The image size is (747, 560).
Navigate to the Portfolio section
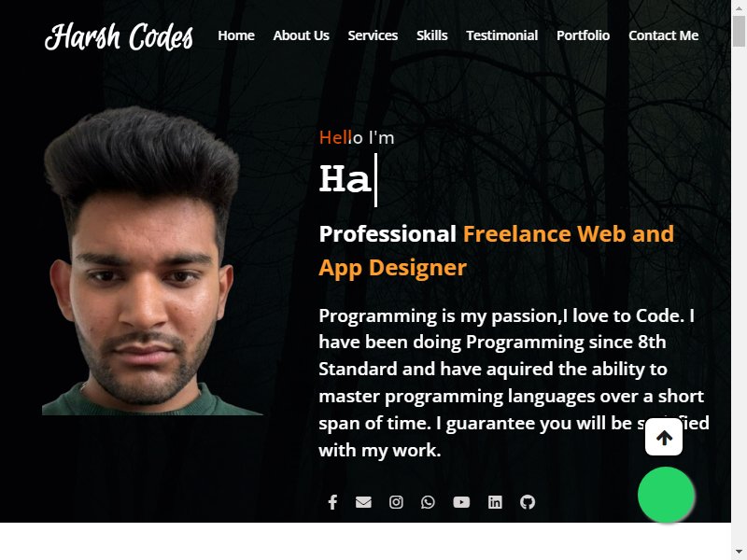tap(583, 35)
